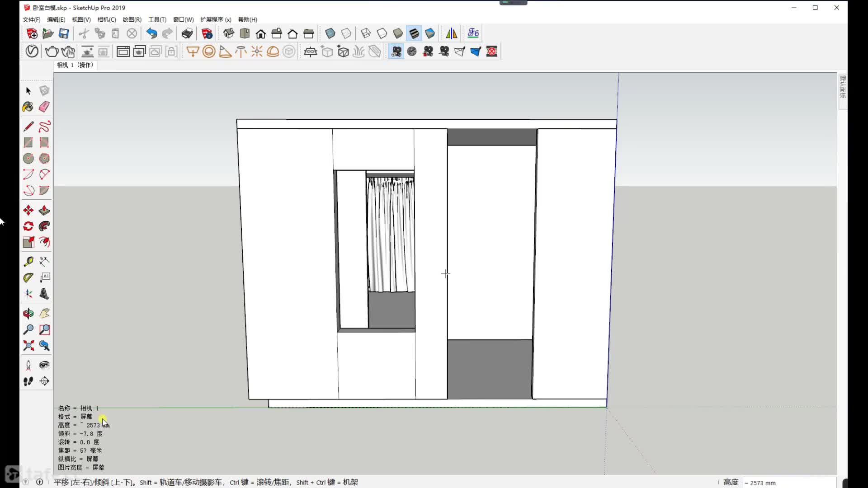Click the V-Ray Asset Editor icon
This screenshot has width=868, height=488.
(x=32, y=52)
